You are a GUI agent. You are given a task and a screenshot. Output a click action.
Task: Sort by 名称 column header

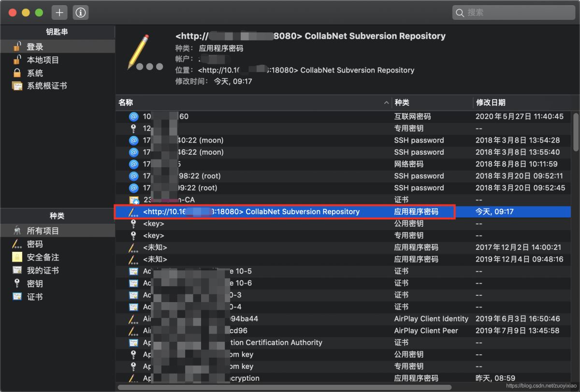254,102
